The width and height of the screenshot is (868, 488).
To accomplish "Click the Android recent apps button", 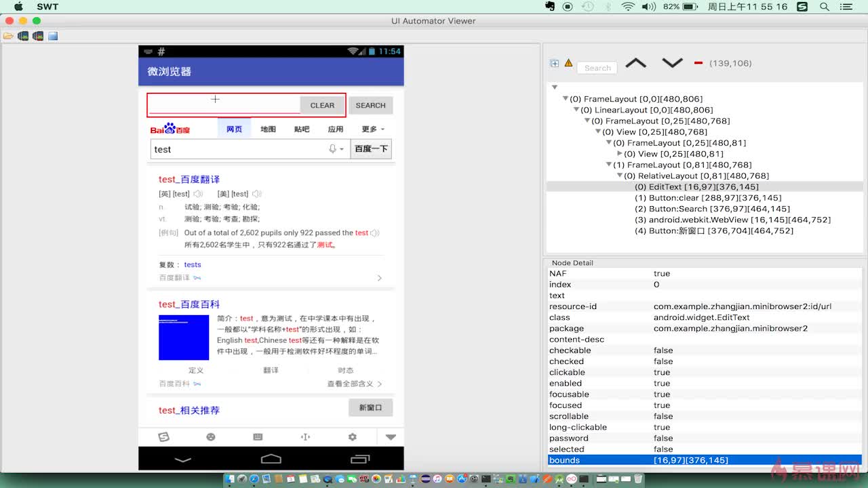I will (359, 459).
